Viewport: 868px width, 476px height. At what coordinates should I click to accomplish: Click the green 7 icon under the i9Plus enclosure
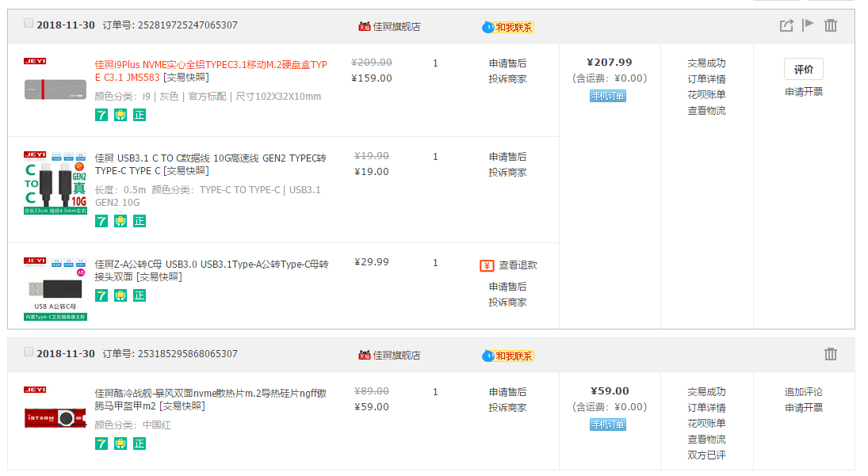point(101,115)
